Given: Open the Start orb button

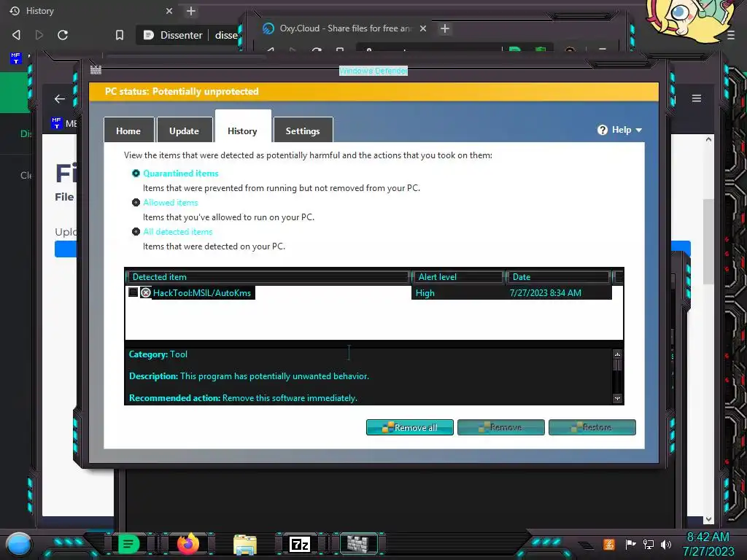Looking at the screenshot, I should 18,545.
